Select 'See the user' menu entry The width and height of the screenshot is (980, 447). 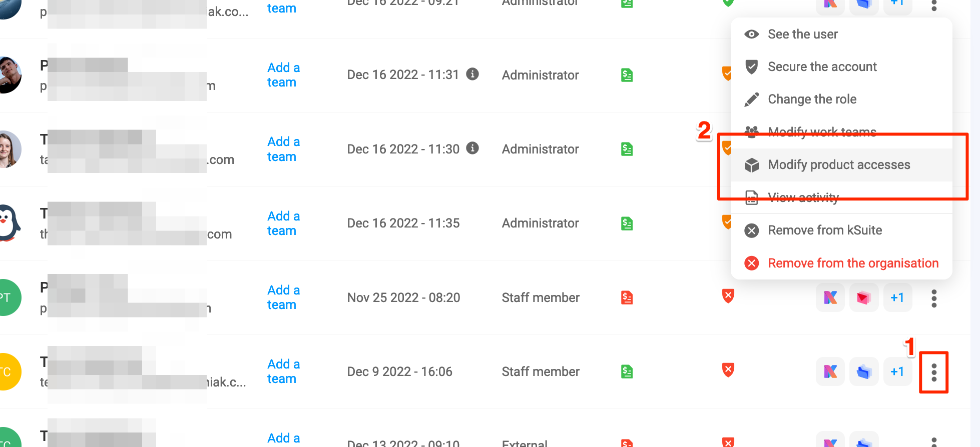pyautogui.click(x=802, y=34)
